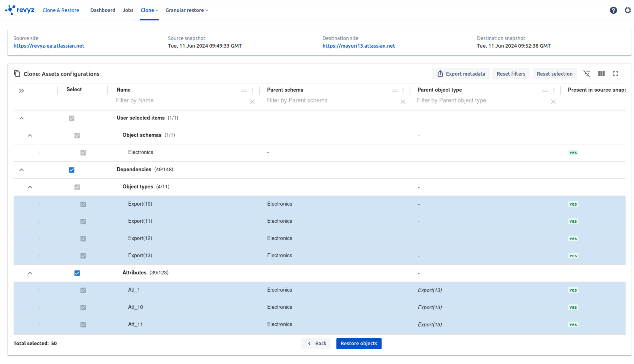Open Parent schema column actions dots
The image size is (634, 364).
pyautogui.click(x=403, y=91)
